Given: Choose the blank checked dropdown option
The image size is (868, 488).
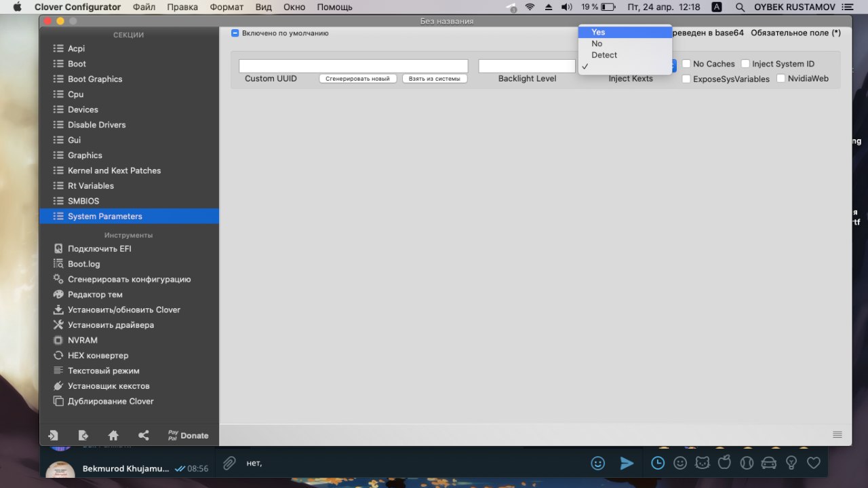Looking at the screenshot, I should (x=625, y=67).
